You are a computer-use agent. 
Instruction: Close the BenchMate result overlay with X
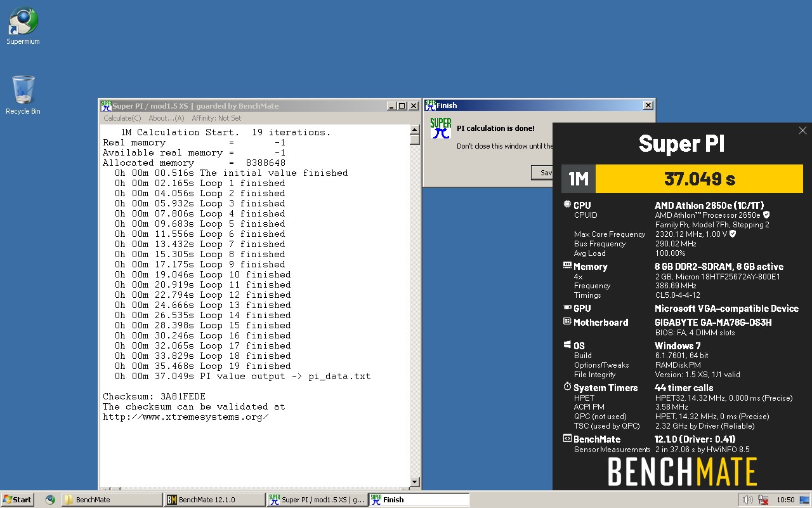802,130
